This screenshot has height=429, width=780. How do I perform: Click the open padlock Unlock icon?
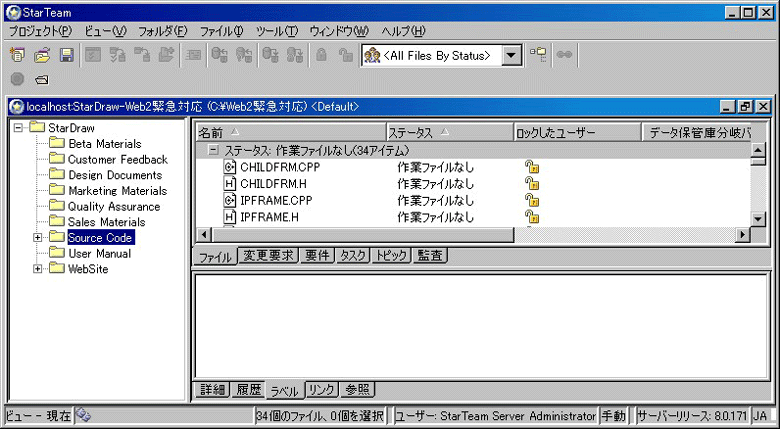[x=346, y=55]
